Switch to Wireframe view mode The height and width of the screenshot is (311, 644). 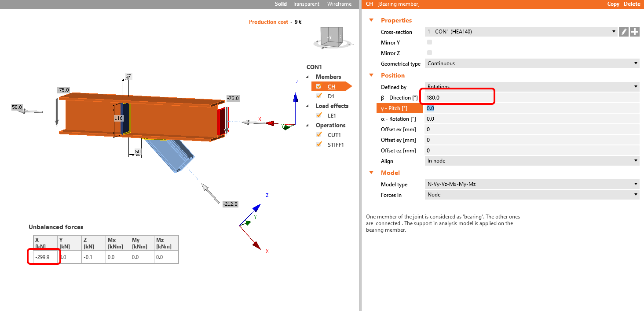[339, 4]
